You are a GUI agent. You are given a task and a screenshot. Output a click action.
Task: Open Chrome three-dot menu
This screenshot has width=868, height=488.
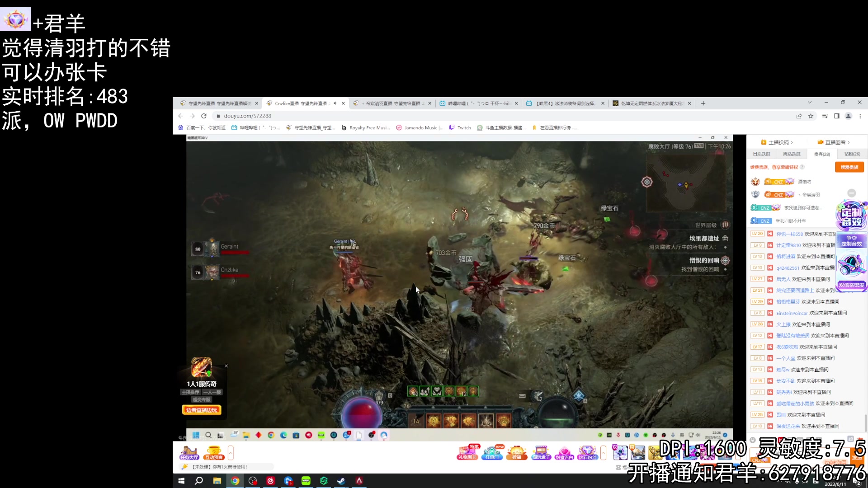click(x=860, y=116)
